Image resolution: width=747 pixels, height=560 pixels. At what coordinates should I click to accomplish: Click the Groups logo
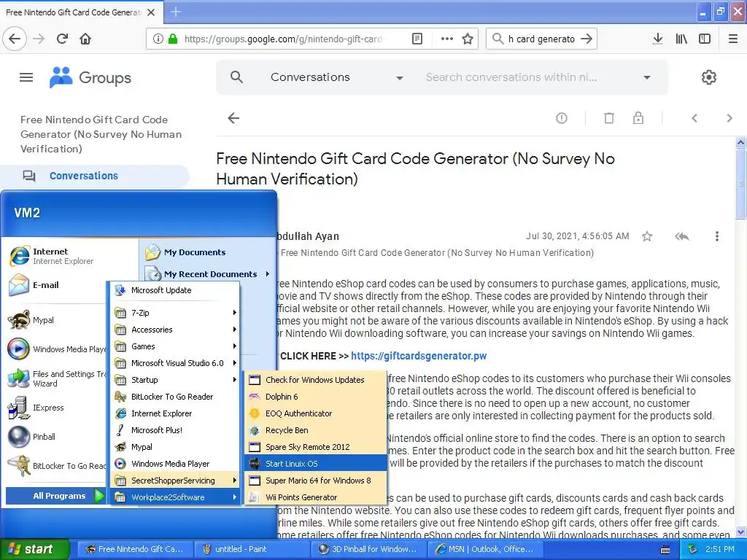pos(90,77)
